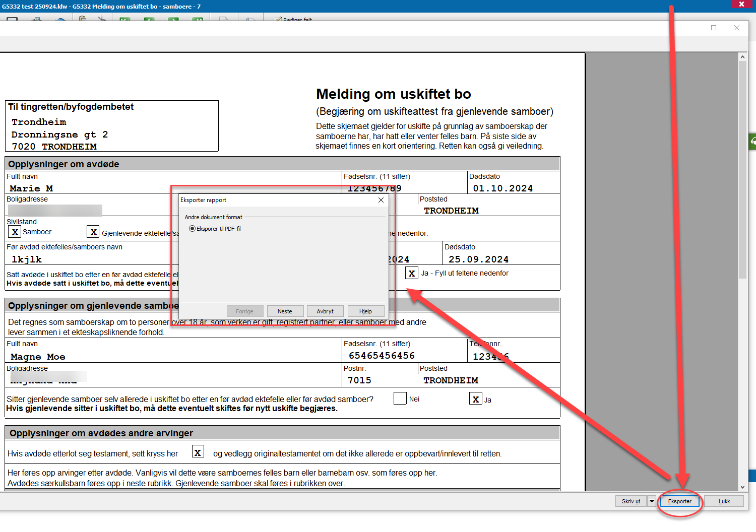Click the postal code '7015'

[x=359, y=380]
